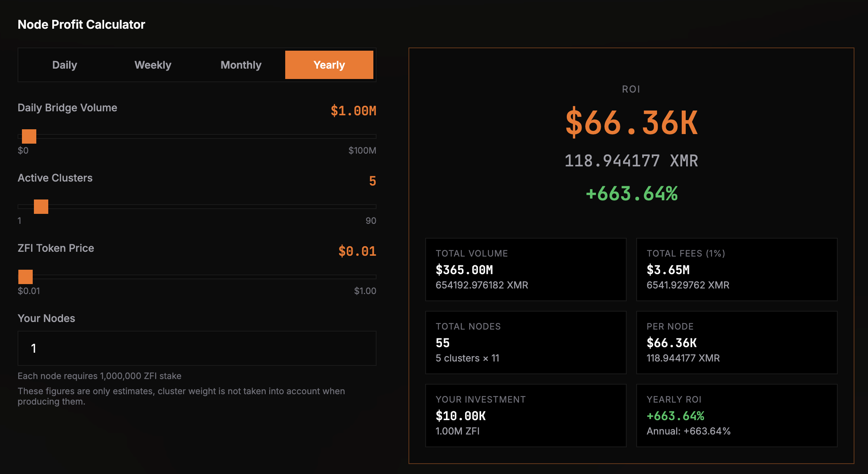Click middle of Active Clusters slider track

click(x=197, y=207)
